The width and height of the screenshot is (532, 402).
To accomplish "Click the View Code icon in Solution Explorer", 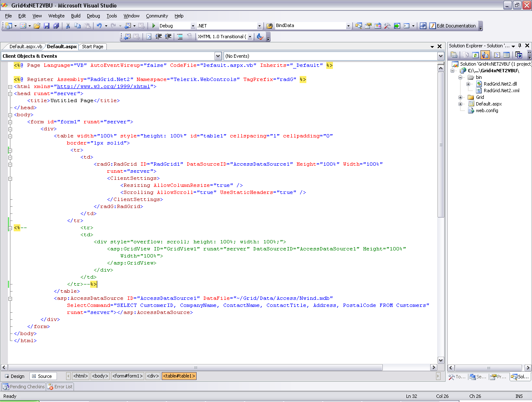I will 497,55.
